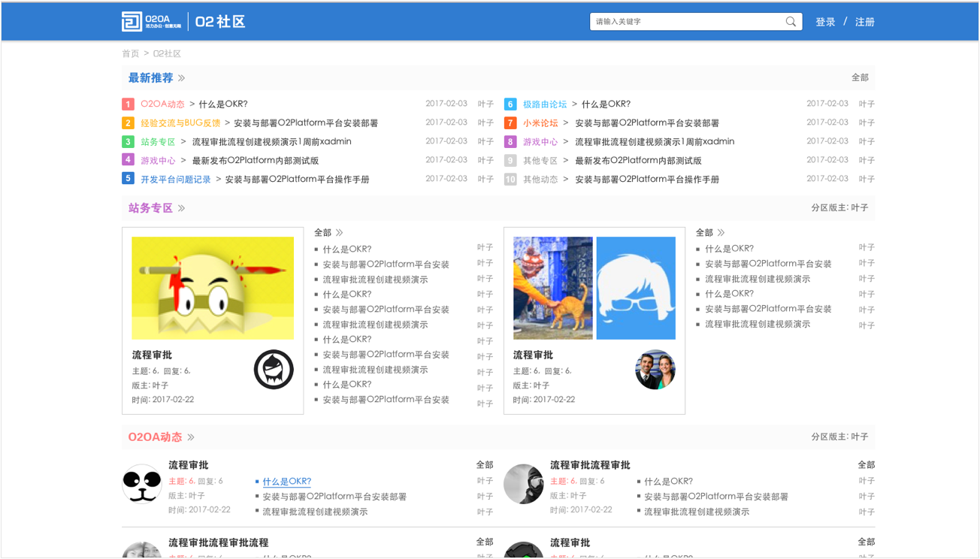Click the O2OA logo icon
Viewport: 980px width, 559px height.
pos(132,22)
